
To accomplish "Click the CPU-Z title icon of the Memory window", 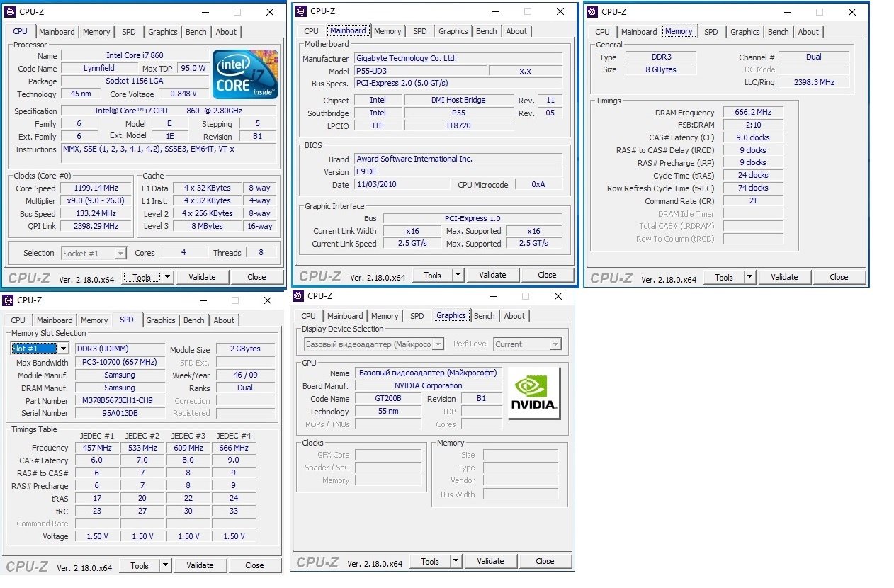I will point(592,12).
